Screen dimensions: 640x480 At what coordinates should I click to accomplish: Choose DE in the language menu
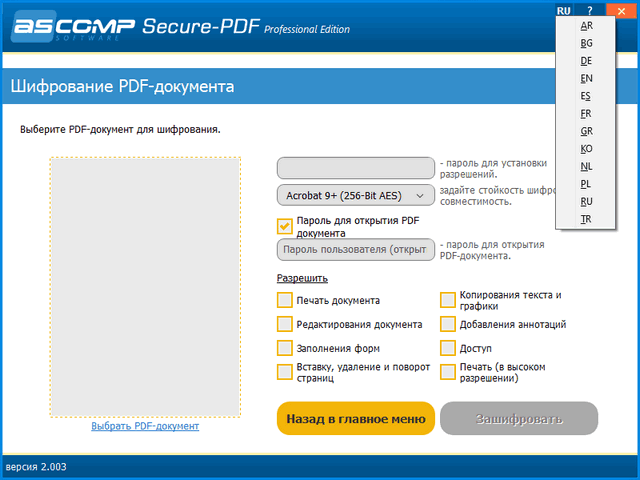tap(586, 61)
